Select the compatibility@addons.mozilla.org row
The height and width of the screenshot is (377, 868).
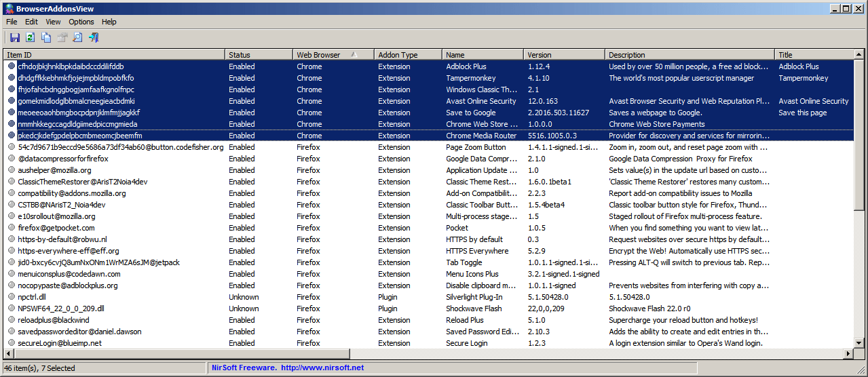[x=428, y=193]
